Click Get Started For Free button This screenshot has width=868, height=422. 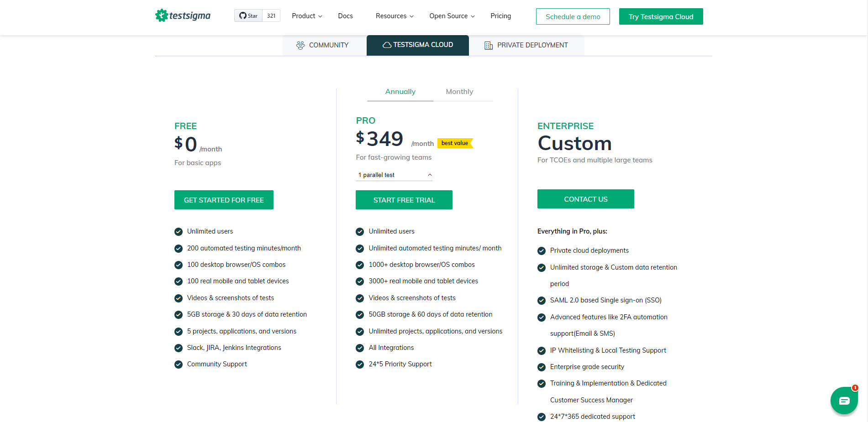(x=224, y=200)
